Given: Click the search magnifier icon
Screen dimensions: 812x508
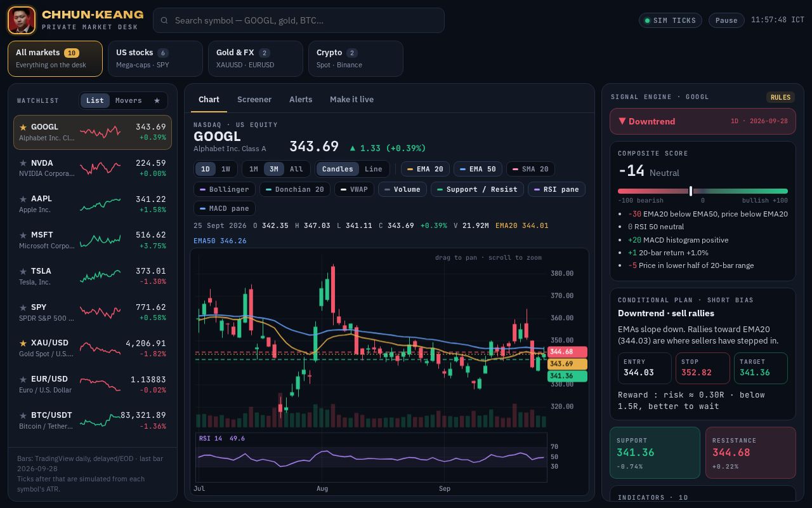Looking at the screenshot, I should [x=164, y=20].
